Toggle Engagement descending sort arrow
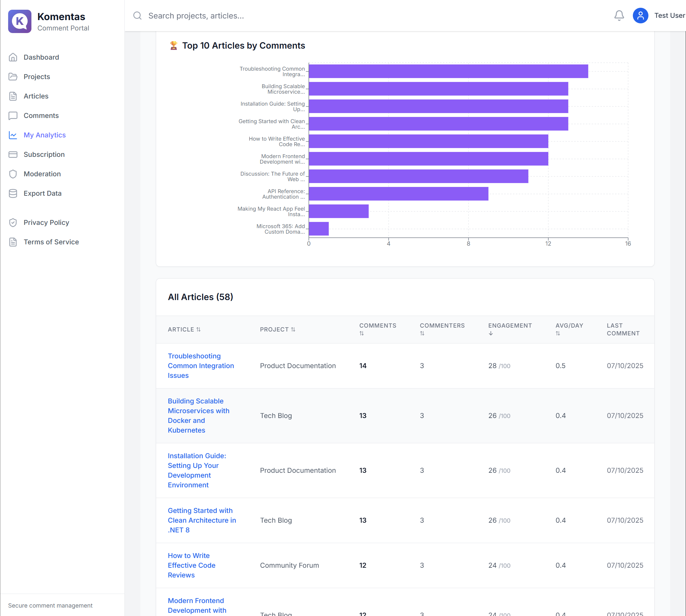The image size is (686, 616). [490, 333]
